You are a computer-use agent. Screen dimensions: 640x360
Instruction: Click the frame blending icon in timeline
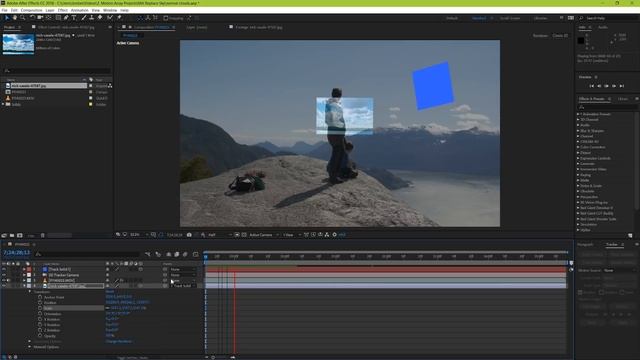pos(177,254)
